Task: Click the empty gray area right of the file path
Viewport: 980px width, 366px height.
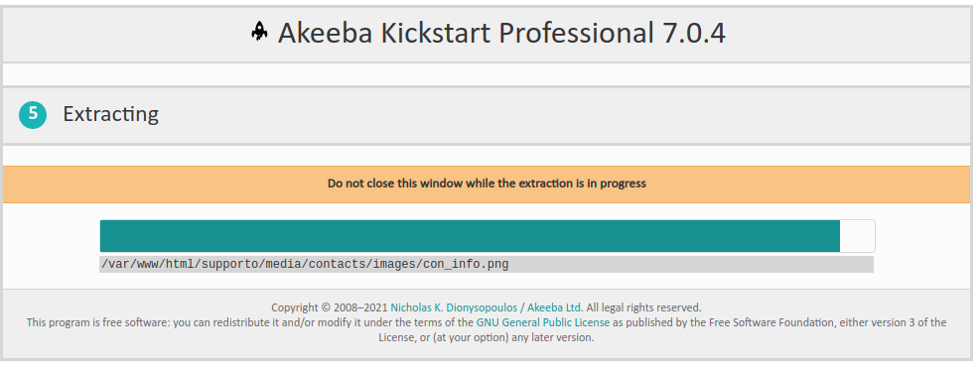Action: coord(691,264)
